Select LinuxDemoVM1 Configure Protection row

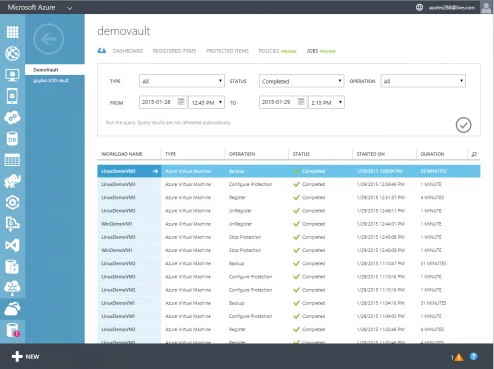pos(289,316)
